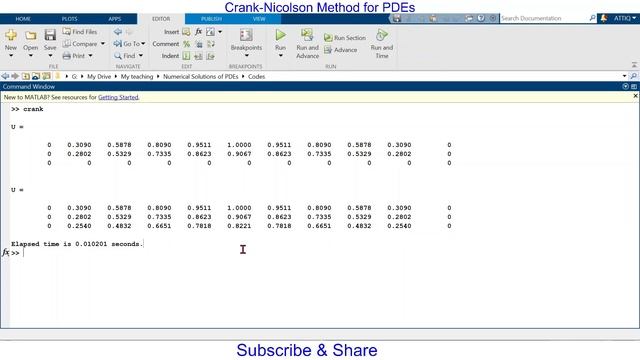The image size is (640, 360).
Task: Expand the Breakpoints dropdown arrow
Action: point(246,56)
